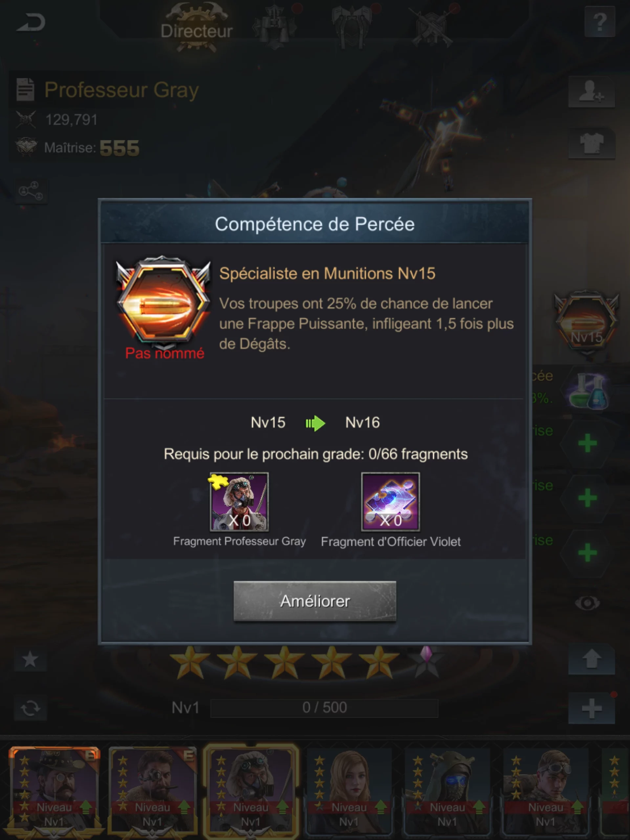The height and width of the screenshot is (840, 630).
Task: Click the Nv1 experience progress bar
Action: coord(324,708)
